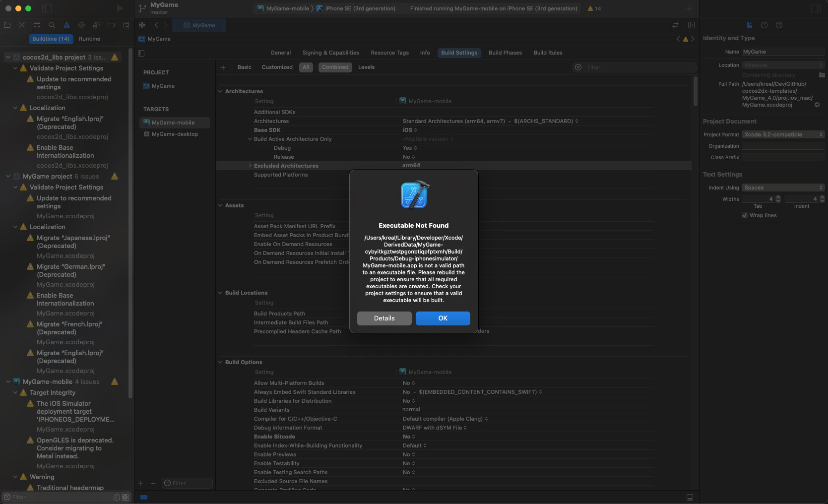Open the General tab
Image resolution: width=828 pixels, height=504 pixels.
pyautogui.click(x=280, y=53)
